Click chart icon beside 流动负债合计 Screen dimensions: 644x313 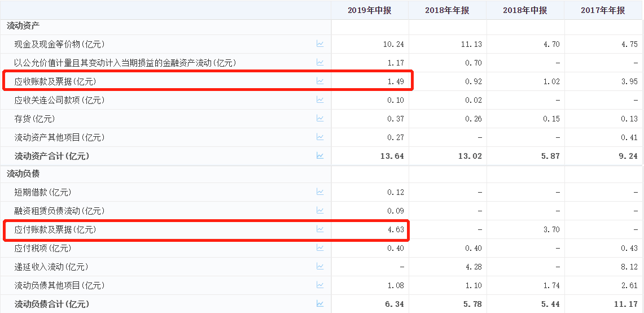pyautogui.click(x=320, y=304)
